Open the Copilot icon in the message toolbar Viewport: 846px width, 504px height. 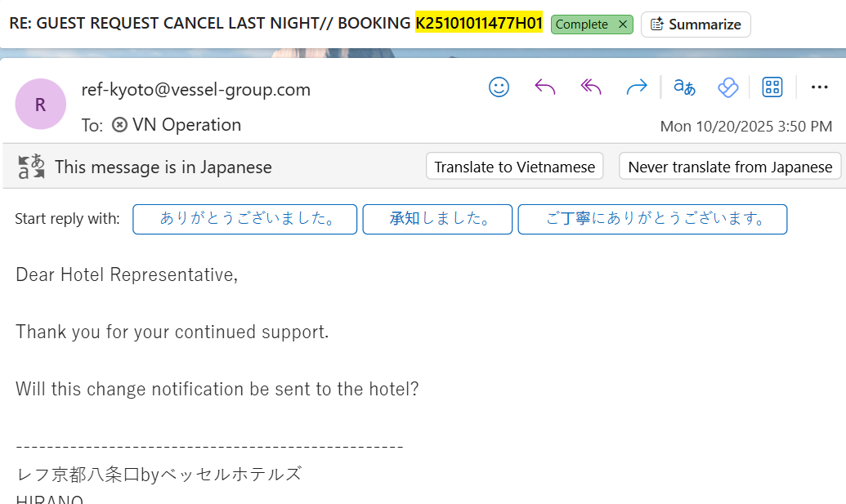coord(727,87)
